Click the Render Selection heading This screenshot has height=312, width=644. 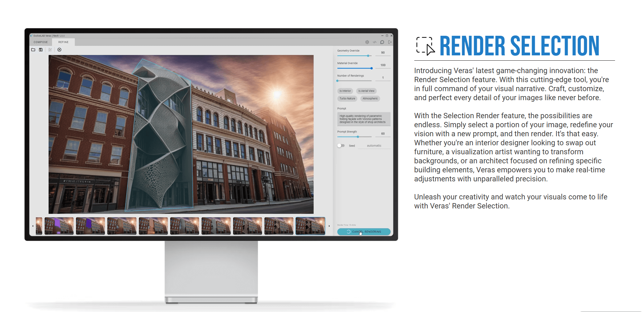click(x=519, y=46)
